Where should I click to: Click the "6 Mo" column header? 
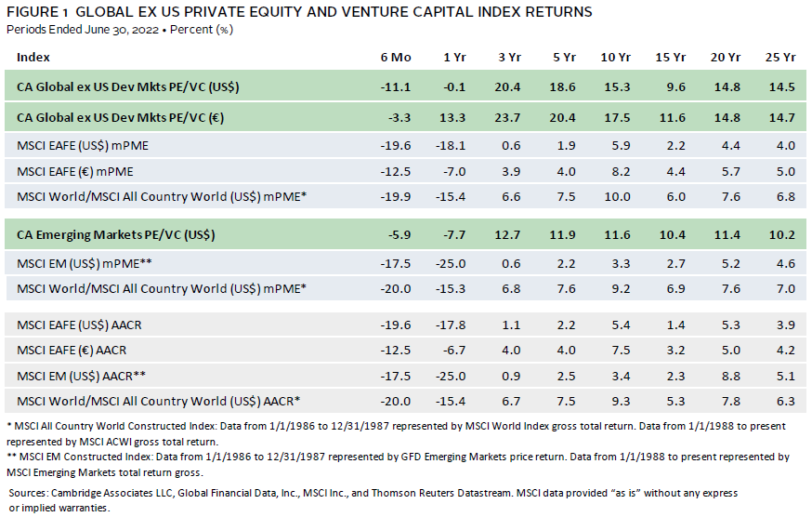397,57
